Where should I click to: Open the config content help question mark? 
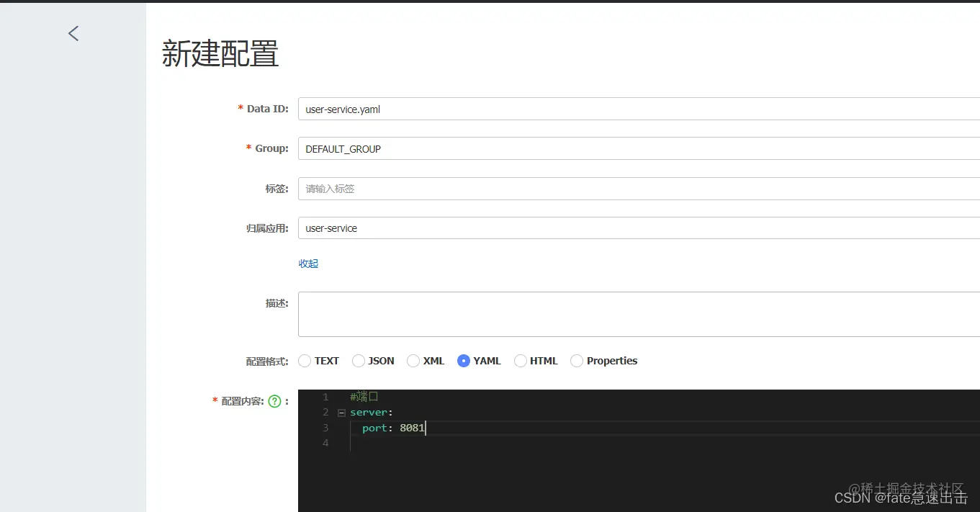click(274, 402)
